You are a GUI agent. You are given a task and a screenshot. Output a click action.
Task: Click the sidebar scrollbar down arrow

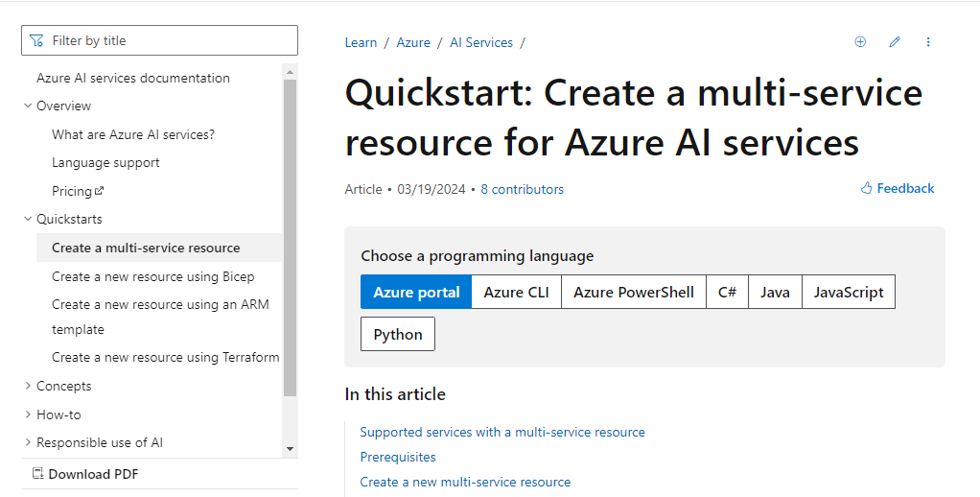pos(291,448)
